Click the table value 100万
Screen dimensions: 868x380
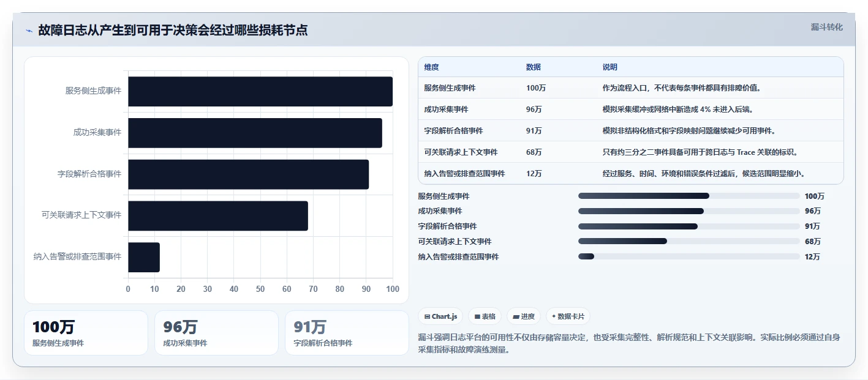536,88
